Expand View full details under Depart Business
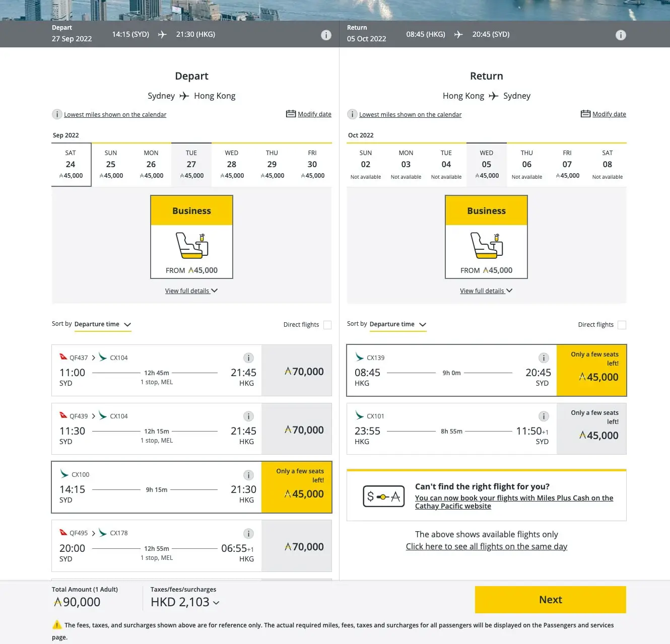This screenshot has width=670, height=644. (191, 291)
